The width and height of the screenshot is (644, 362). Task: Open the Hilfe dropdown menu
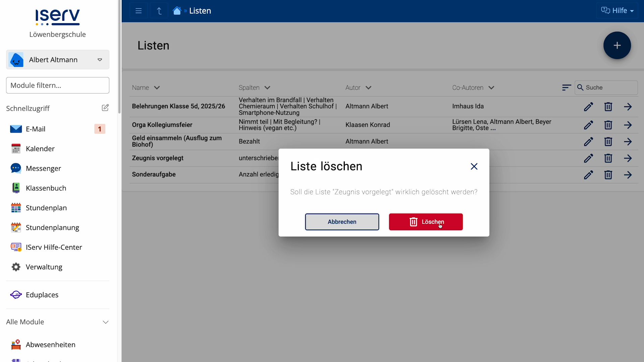(x=617, y=11)
